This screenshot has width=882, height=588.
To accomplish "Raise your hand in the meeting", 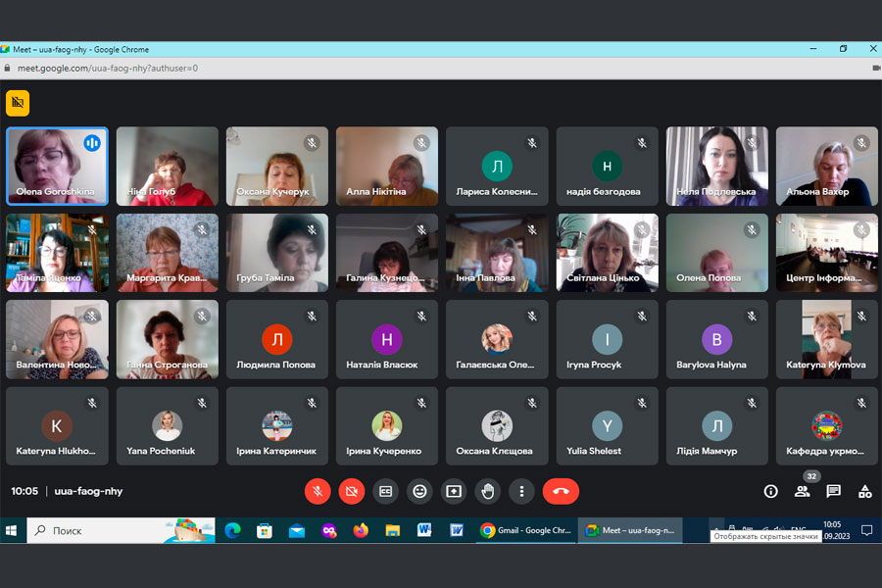I will (488, 491).
